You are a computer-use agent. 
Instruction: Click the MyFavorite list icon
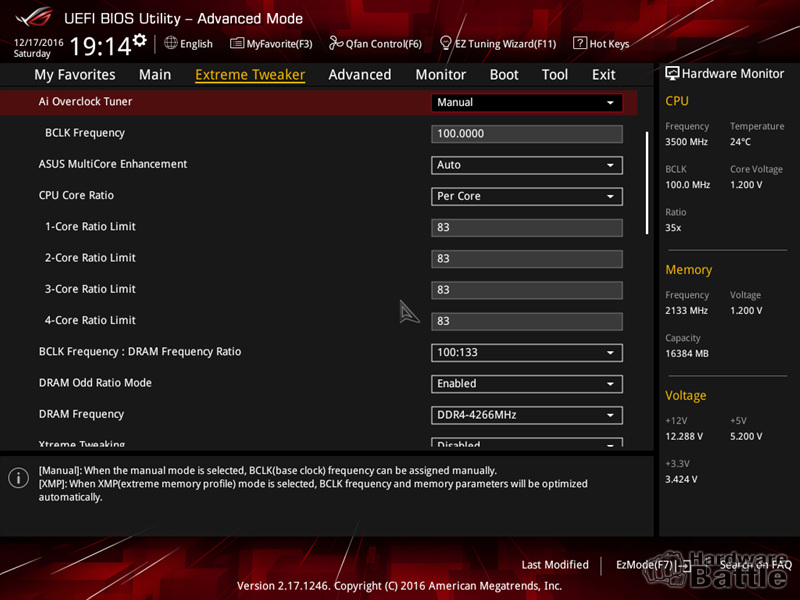click(x=237, y=43)
